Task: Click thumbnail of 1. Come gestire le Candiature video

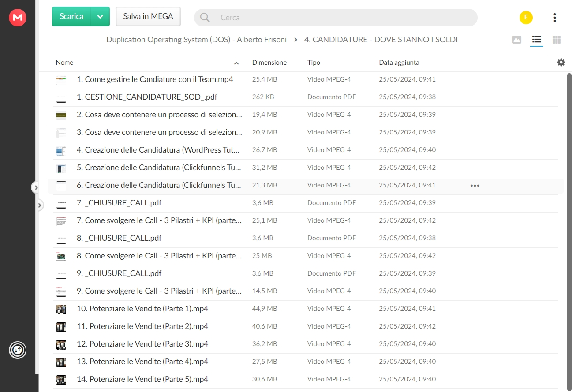Action: point(61,80)
